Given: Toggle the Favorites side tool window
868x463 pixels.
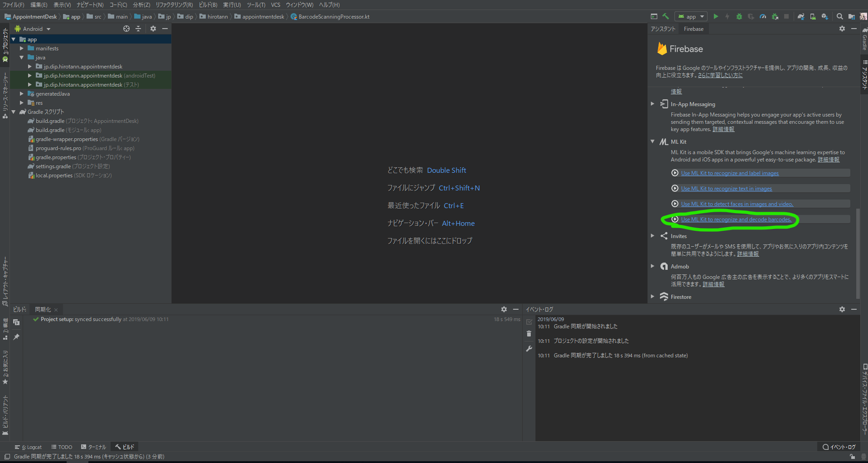Looking at the screenshot, I should [x=5, y=367].
